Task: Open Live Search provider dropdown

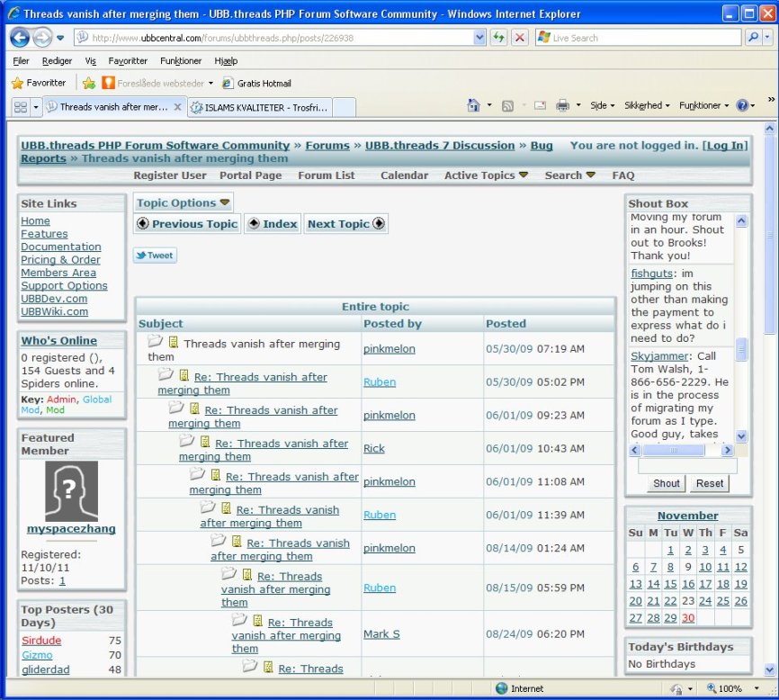Action: pos(767,37)
